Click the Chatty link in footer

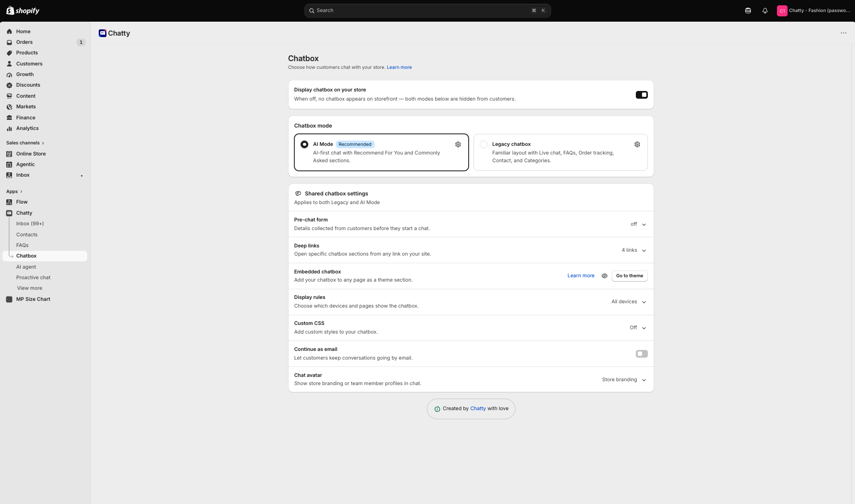pyautogui.click(x=478, y=409)
